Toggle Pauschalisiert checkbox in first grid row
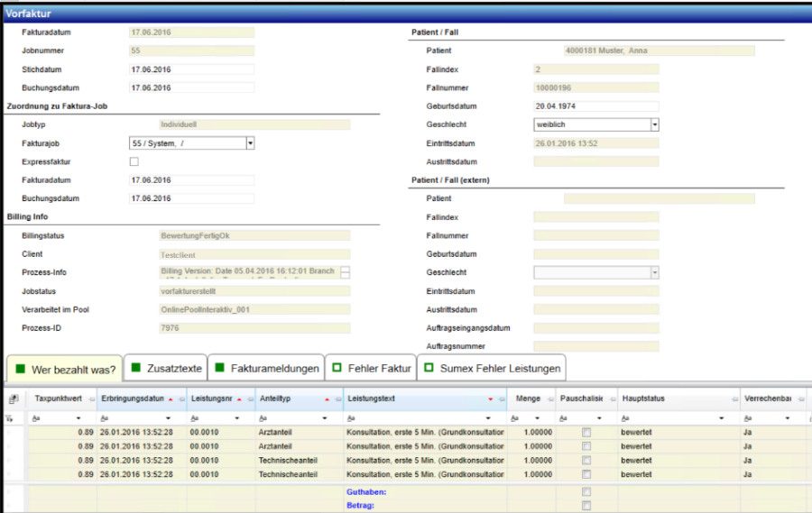The height and width of the screenshot is (513, 812). [586, 434]
